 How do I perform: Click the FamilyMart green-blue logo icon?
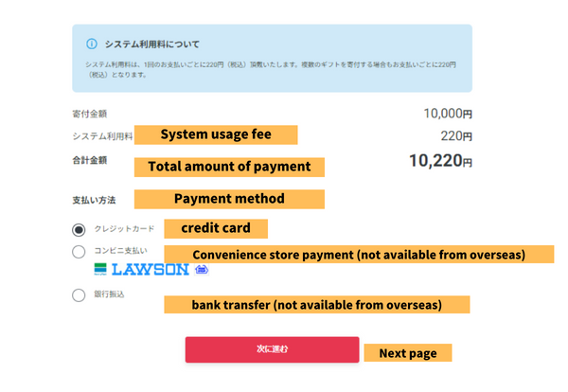click(x=100, y=270)
